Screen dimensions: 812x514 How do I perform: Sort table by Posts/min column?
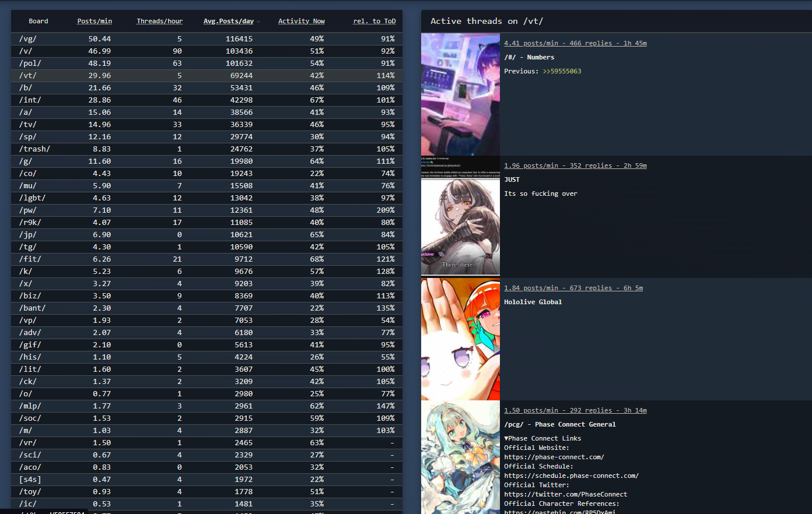(94, 21)
